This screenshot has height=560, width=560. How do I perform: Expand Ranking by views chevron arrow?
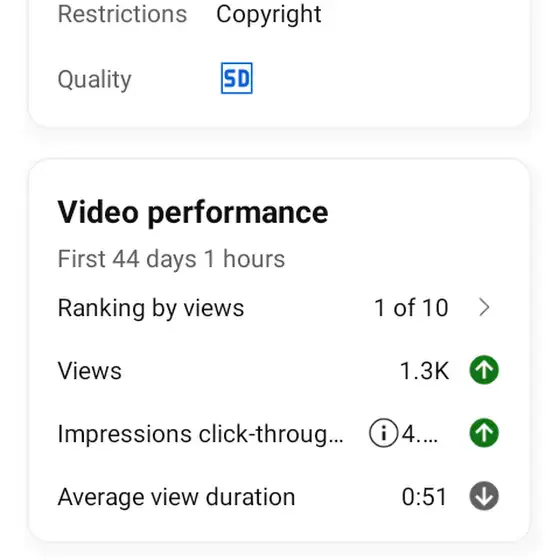pyautogui.click(x=484, y=308)
